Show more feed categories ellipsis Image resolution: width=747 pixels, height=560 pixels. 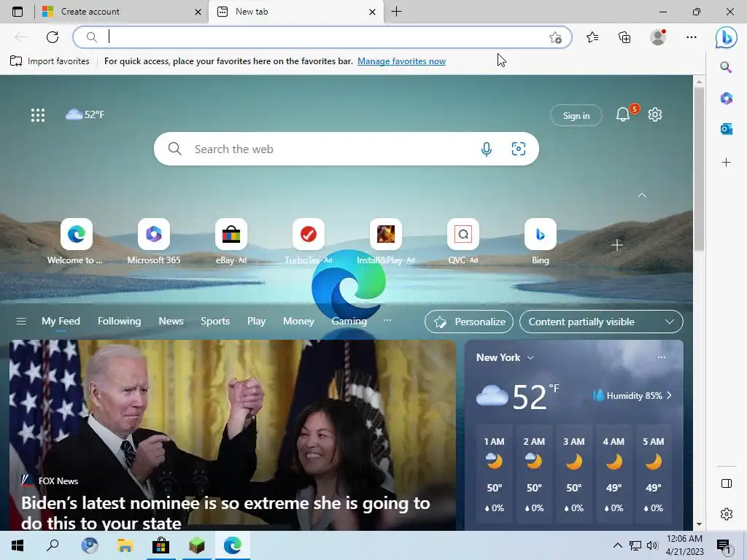point(387,321)
